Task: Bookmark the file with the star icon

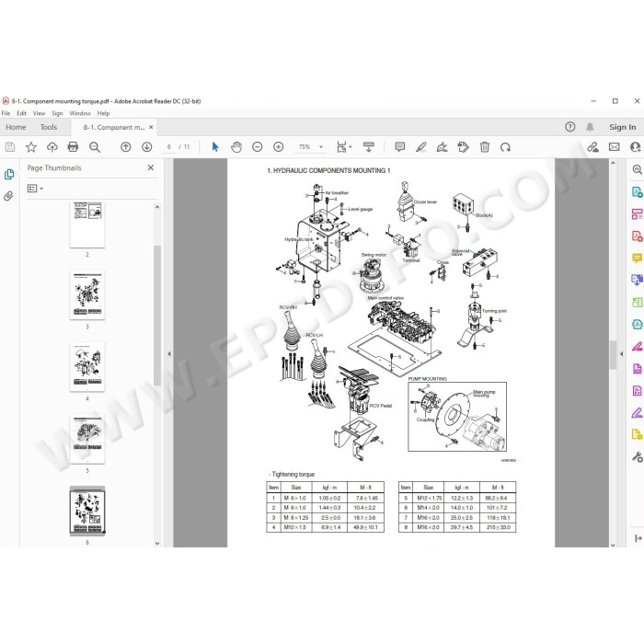Action: point(31,147)
